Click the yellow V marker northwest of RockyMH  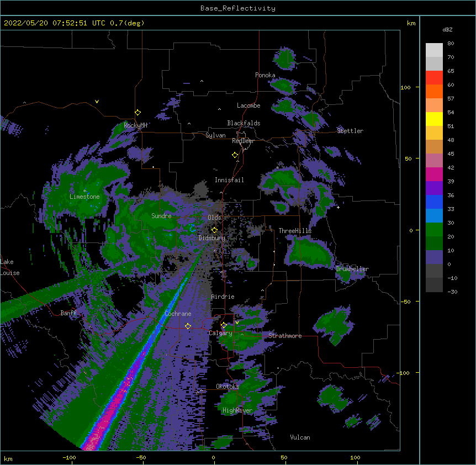point(97,102)
